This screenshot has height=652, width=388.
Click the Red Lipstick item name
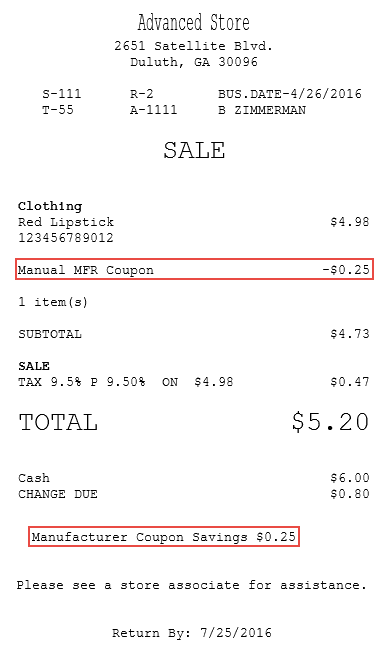(66, 222)
